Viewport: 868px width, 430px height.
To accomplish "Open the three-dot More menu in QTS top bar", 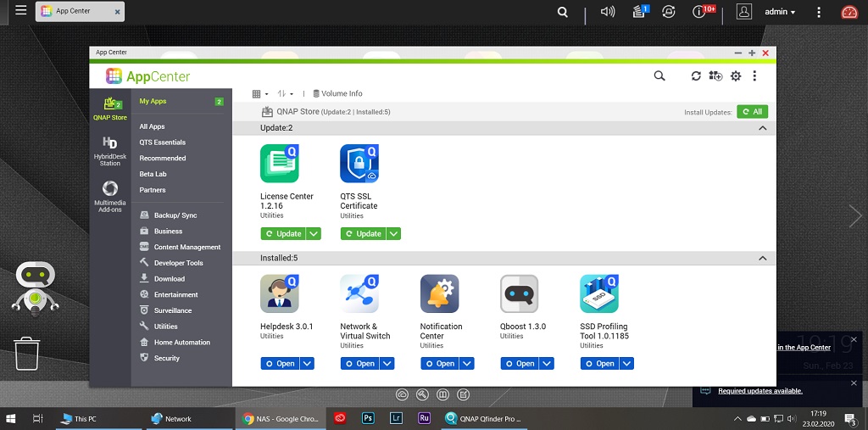I will coord(820,12).
